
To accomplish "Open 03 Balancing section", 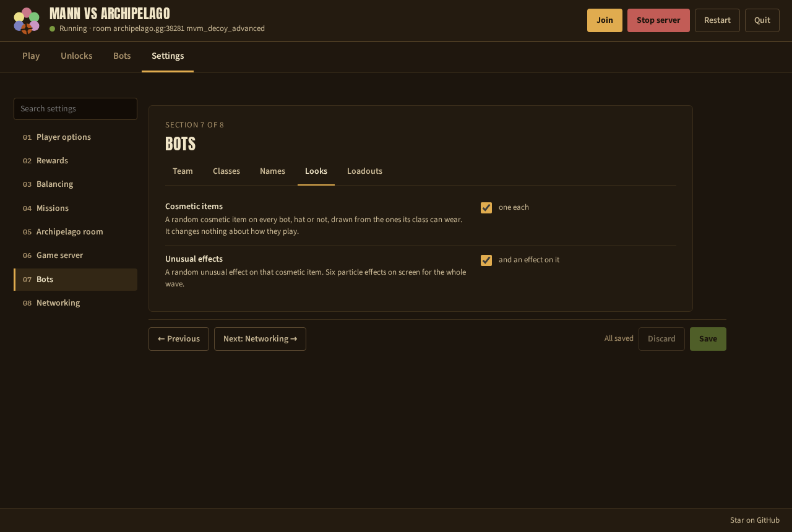I will tap(75, 184).
